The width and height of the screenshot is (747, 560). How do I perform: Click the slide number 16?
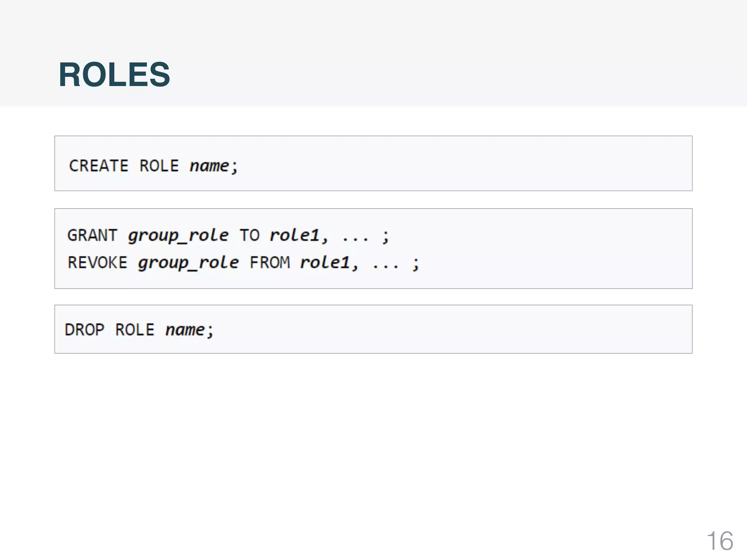tap(720, 541)
